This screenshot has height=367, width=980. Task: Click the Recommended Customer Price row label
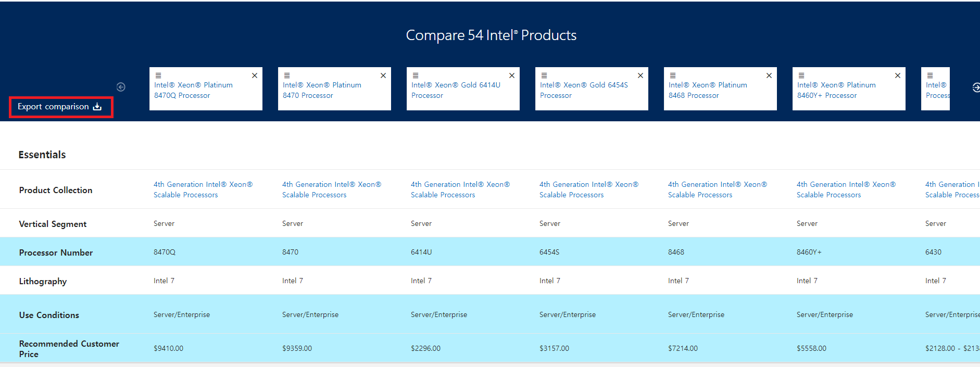(69, 349)
